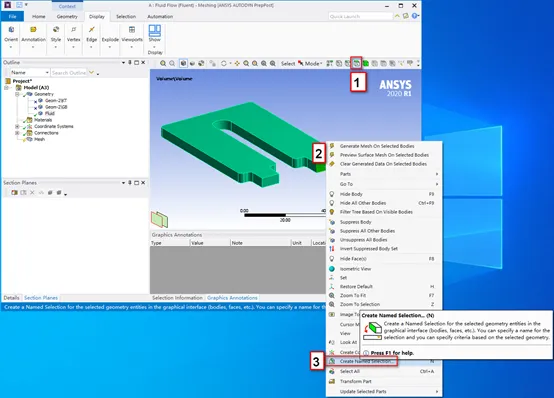Click the Note column header in annotations table
This screenshot has width=554, height=398.
tap(260, 243)
